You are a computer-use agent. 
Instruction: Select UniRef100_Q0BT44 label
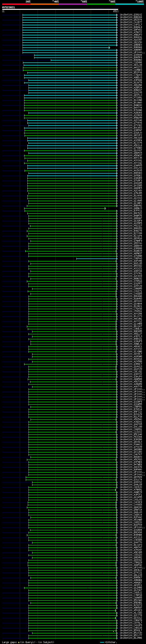point(131,271)
